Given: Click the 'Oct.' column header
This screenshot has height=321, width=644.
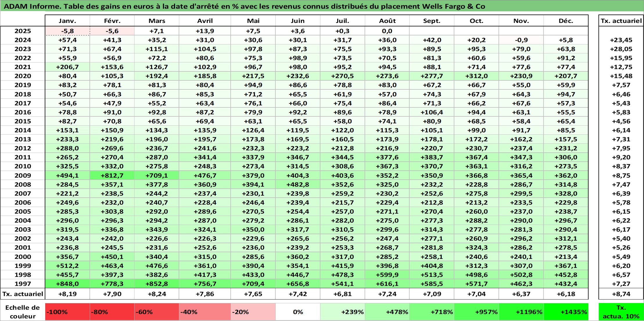Looking at the screenshot, I should [x=476, y=21].
